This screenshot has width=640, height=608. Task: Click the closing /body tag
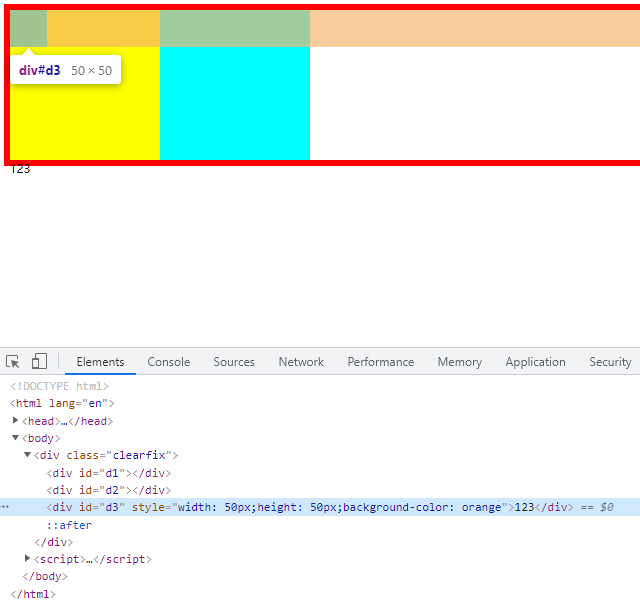45,576
